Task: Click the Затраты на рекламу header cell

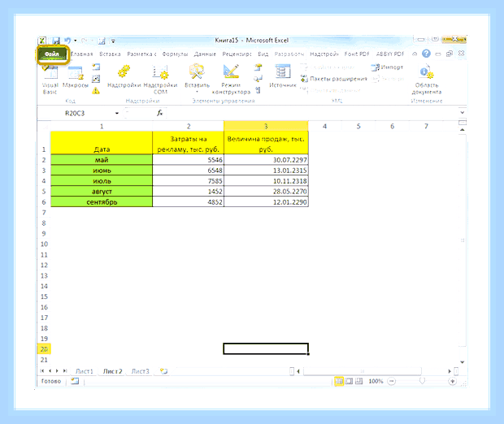Action: [x=188, y=143]
